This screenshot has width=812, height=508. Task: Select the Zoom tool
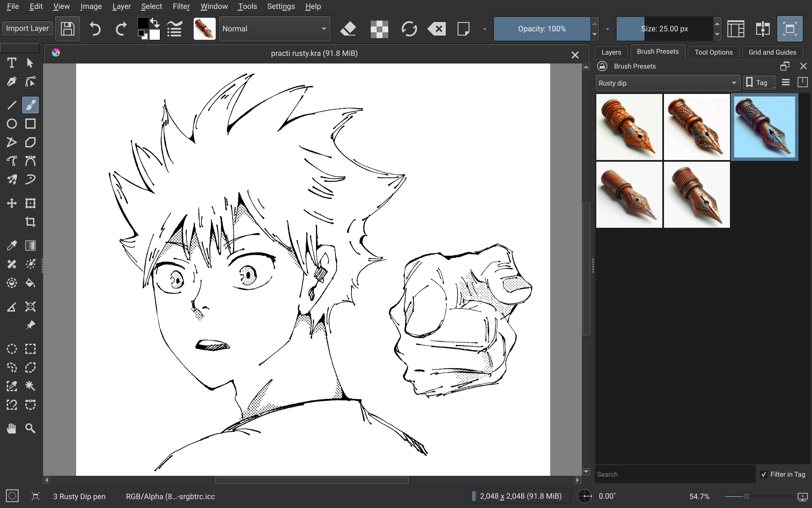pos(30,428)
